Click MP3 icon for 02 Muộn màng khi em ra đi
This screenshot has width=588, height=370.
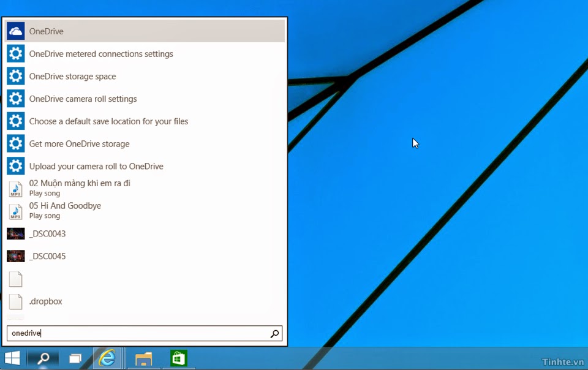click(x=15, y=189)
